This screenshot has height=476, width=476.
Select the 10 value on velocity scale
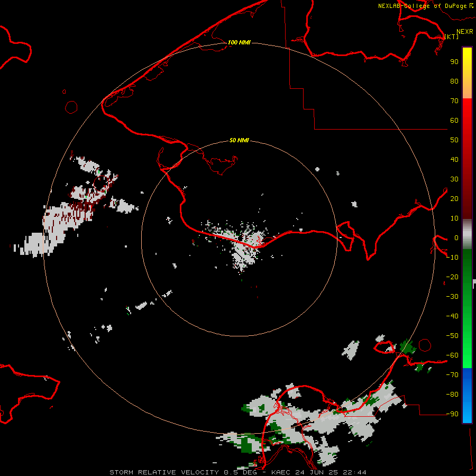pos(454,218)
